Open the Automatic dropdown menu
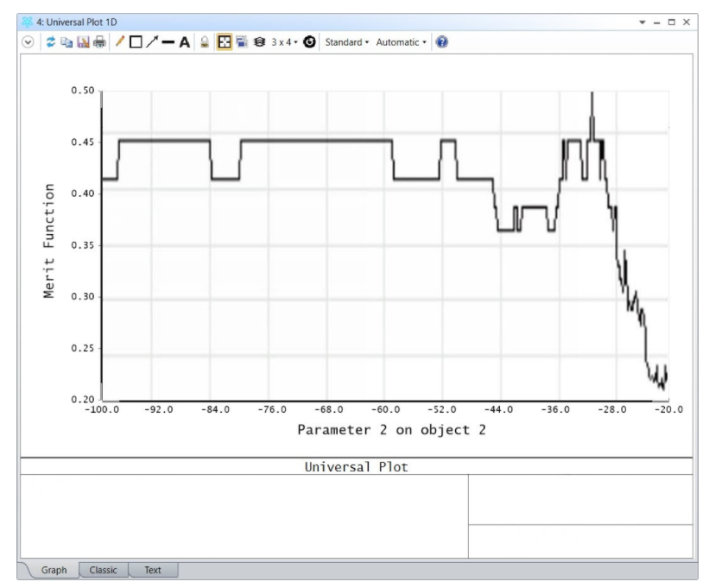 401,42
